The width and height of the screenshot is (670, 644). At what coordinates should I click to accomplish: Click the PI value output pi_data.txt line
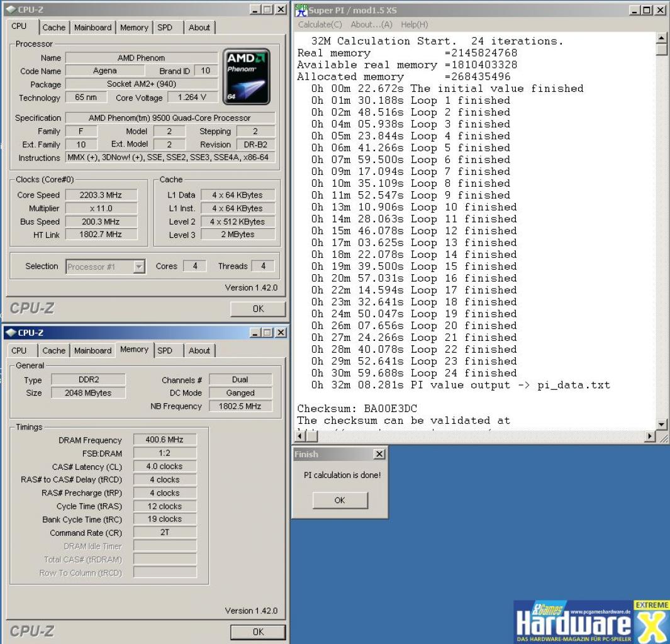[461, 385]
